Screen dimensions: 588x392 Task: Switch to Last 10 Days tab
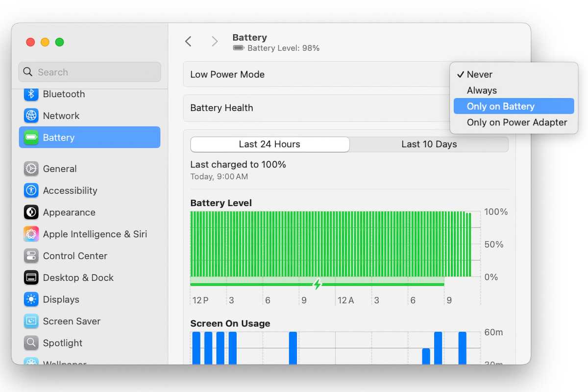point(429,144)
